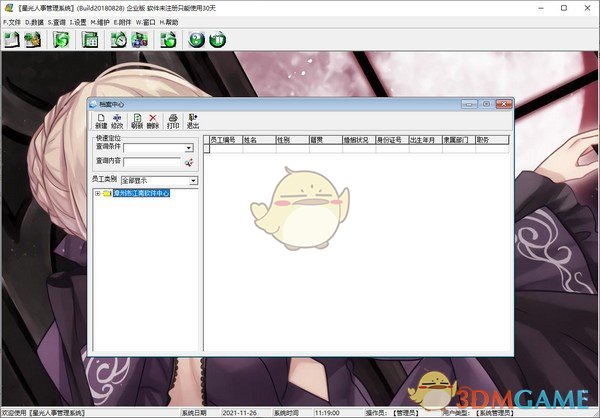This screenshot has width=600, height=418.
Task: Minimize the 档案中心 child window
Action: (x=469, y=104)
